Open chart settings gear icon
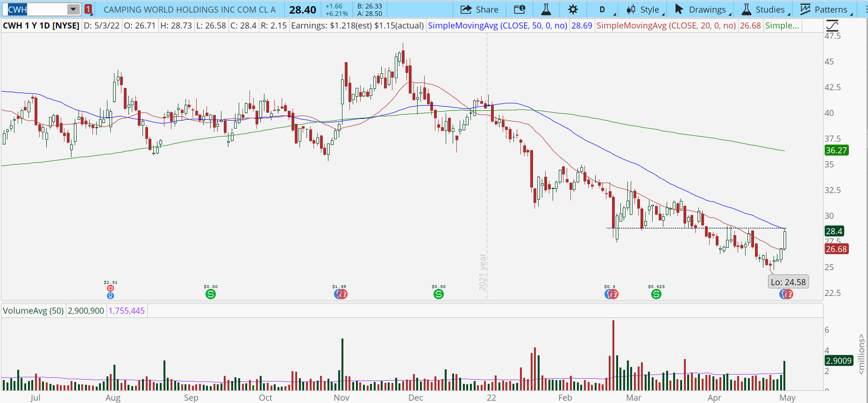 pos(573,9)
